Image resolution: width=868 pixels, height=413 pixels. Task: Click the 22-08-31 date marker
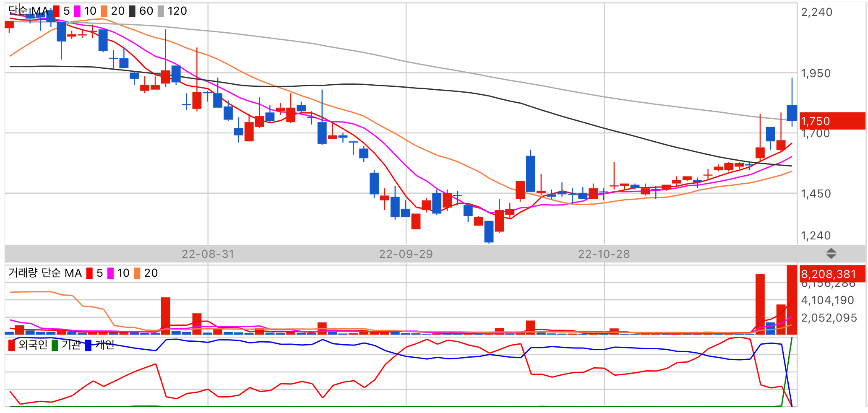pyautogui.click(x=208, y=254)
